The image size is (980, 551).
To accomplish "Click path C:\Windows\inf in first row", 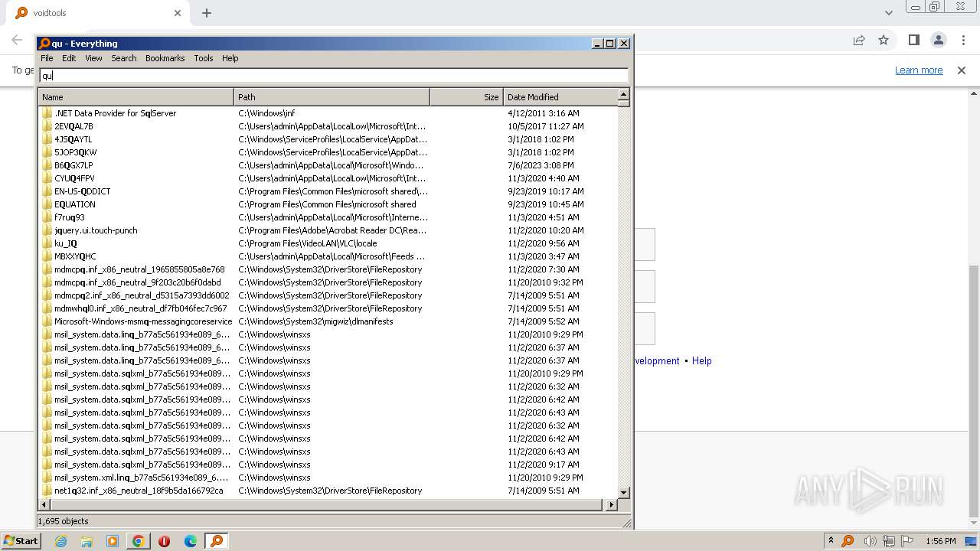I will coord(266,113).
